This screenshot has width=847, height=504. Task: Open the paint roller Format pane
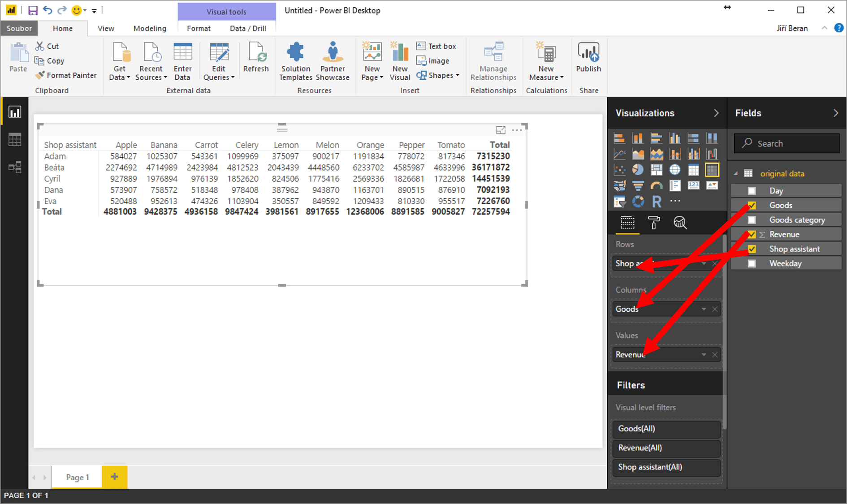coord(654,223)
